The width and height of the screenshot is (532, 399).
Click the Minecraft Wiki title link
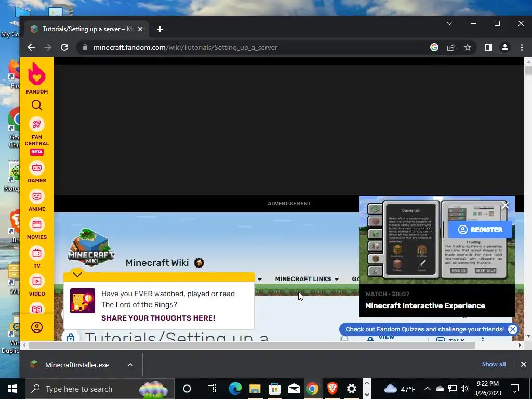pyautogui.click(x=157, y=263)
